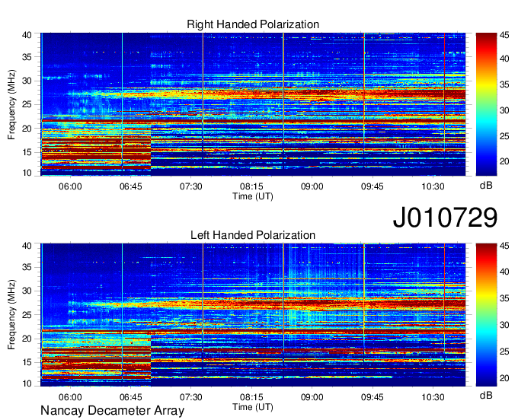Click the 09:00 tick label of the top plot

click(312, 186)
